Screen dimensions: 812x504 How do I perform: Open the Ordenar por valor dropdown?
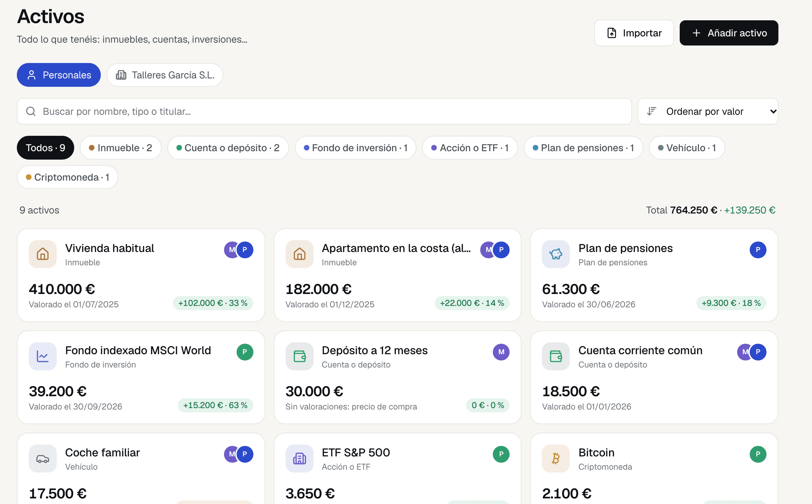click(x=708, y=111)
